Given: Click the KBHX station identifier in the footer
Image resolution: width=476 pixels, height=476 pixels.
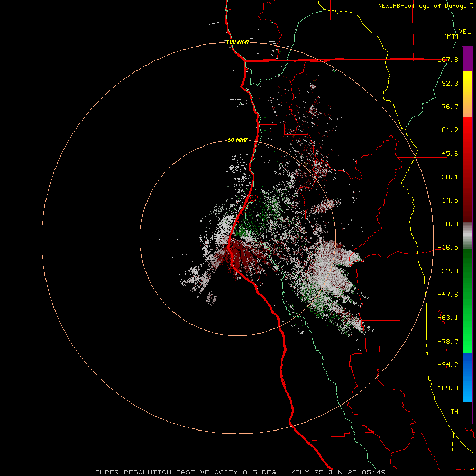Looking at the screenshot, I should (300, 472).
